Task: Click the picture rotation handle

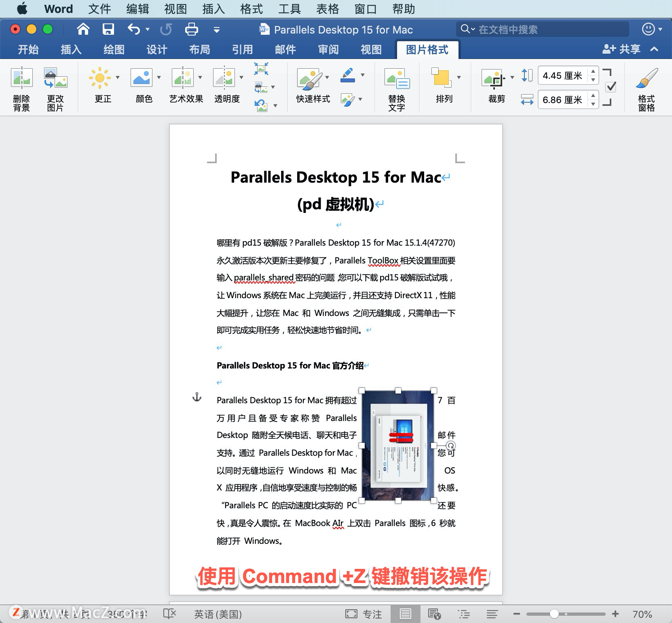Action: 450,446
